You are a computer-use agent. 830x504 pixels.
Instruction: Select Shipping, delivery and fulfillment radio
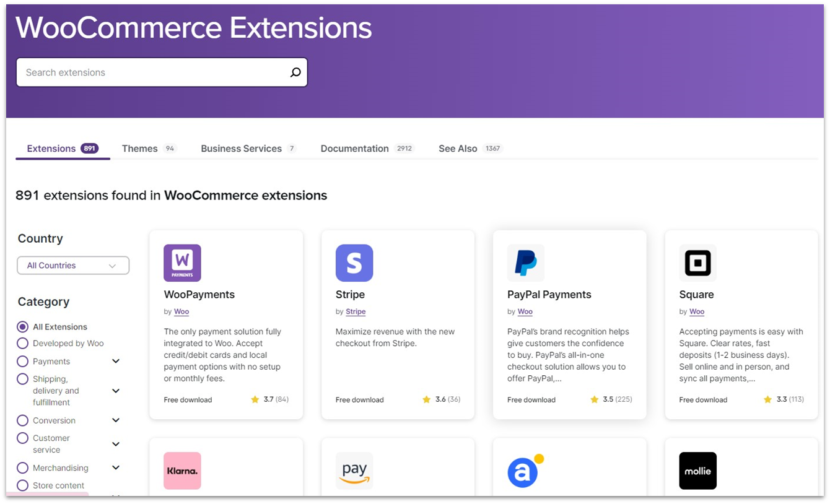click(23, 379)
